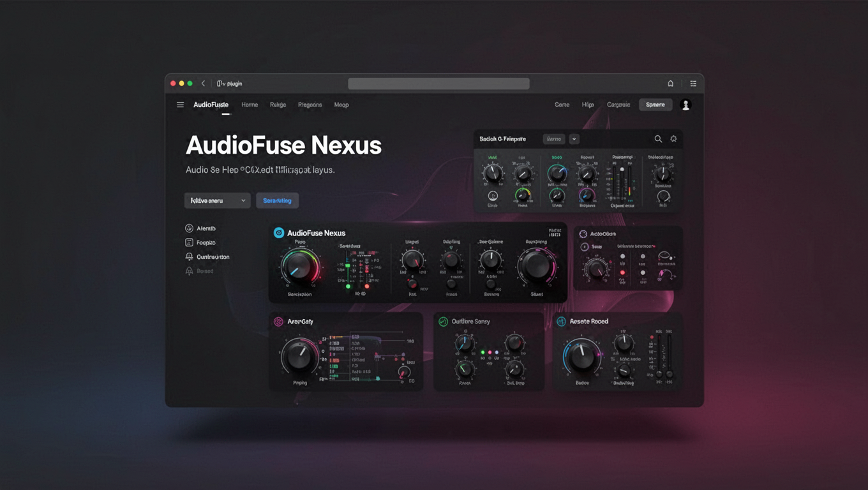Viewport: 868px width, 490px height.
Task: Open the Nitve eneru dropdown
Action: [217, 200]
